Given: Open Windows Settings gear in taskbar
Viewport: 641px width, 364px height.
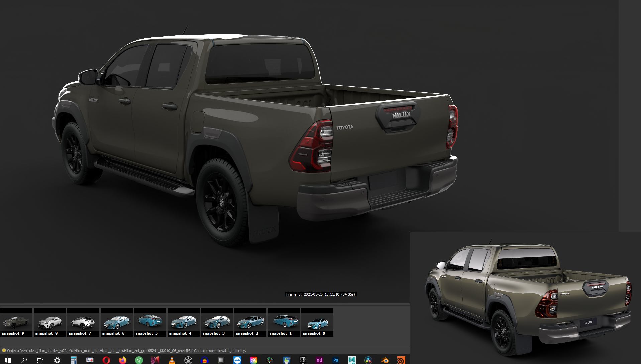Looking at the screenshot, I should [57, 360].
